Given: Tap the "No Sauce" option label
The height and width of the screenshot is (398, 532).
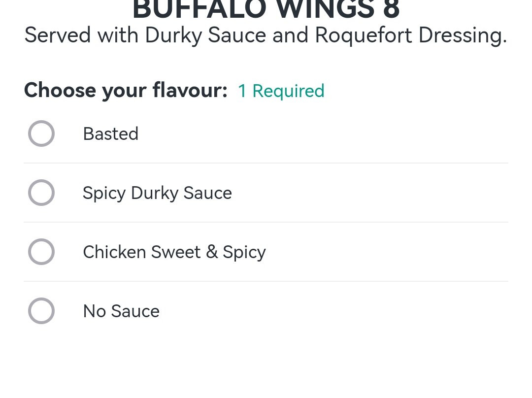Looking at the screenshot, I should (x=121, y=311).
